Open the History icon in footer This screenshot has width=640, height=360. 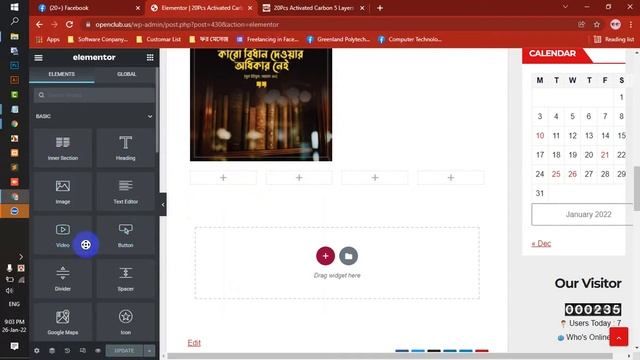pyautogui.click(x=67, y=351)
